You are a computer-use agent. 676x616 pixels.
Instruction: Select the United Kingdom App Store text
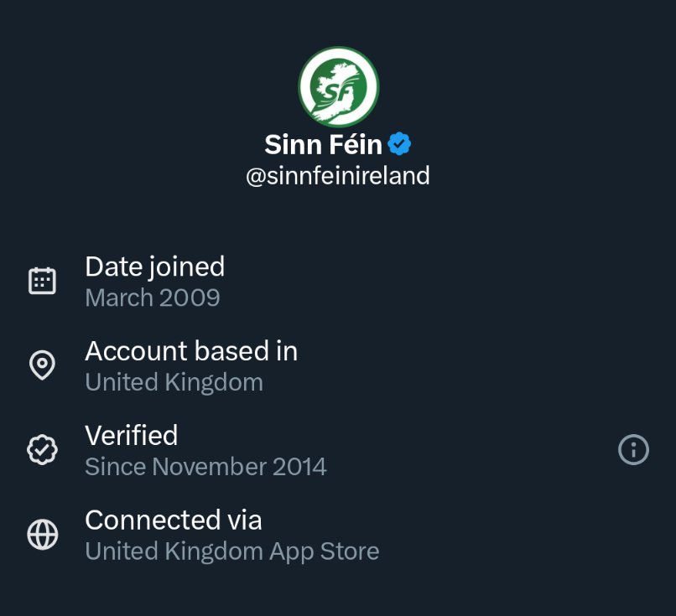[x=232, y=551]
